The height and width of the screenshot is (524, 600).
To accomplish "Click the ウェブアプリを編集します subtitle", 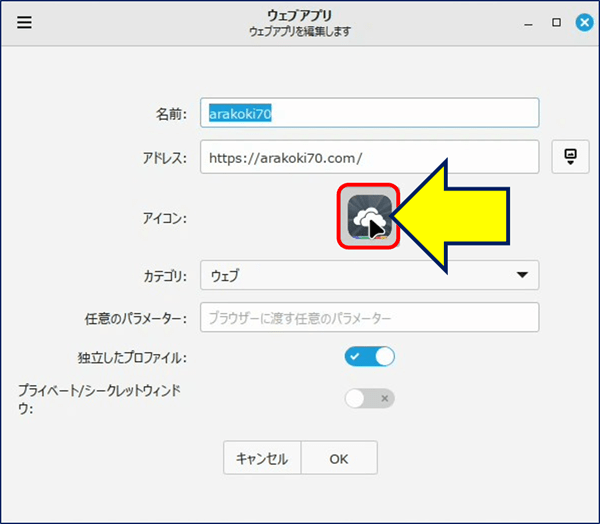I will coord(300,31).
